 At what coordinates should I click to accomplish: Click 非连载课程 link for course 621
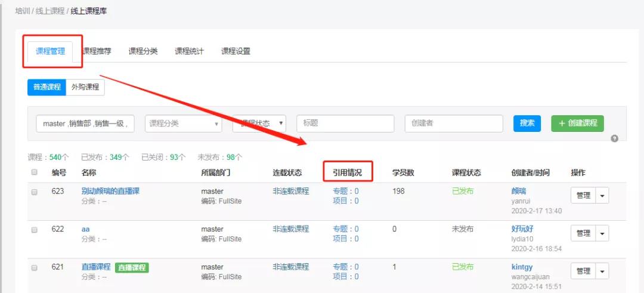click(x=291, y=267)
